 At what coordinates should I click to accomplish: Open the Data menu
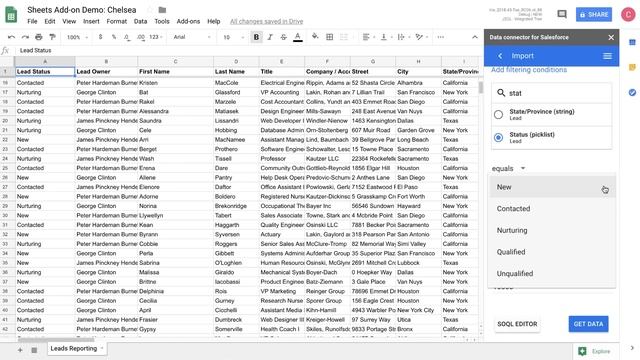pyautogui.click(x=140, y=21)
